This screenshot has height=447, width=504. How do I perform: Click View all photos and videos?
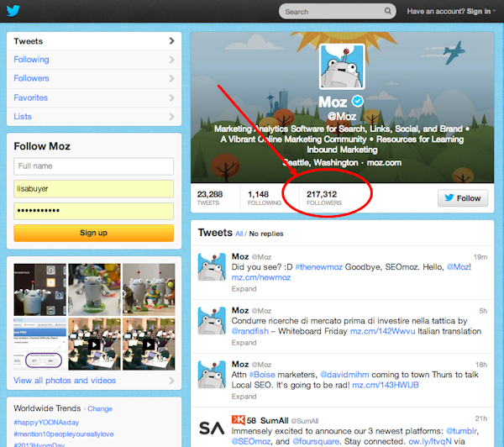pyautogui.click(x=65, y=381)
